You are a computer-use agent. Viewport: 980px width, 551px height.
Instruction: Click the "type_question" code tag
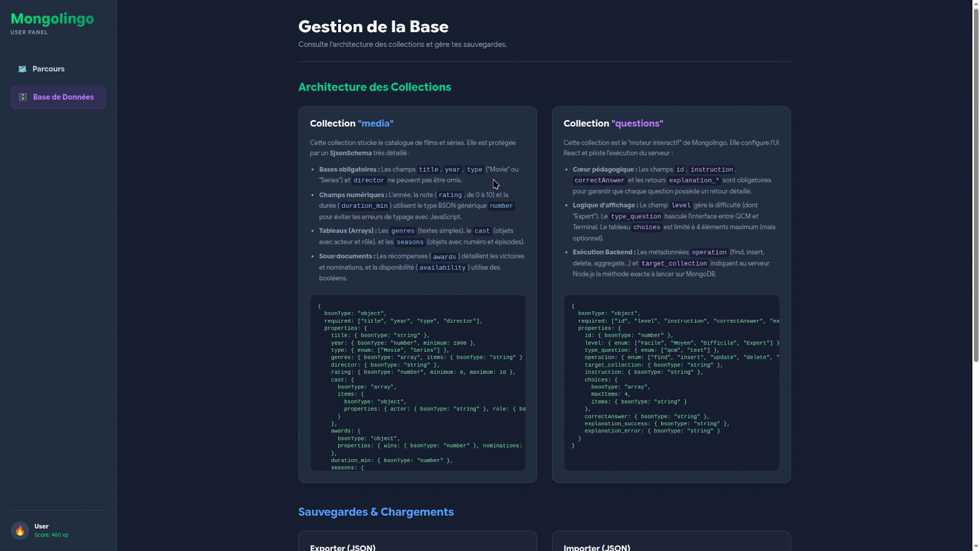coord(635,217)
